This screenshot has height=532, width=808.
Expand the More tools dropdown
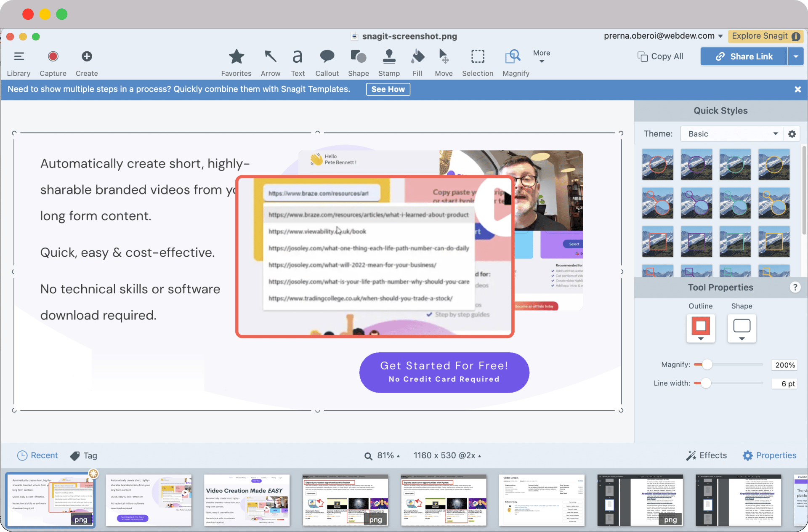point(542,56)
